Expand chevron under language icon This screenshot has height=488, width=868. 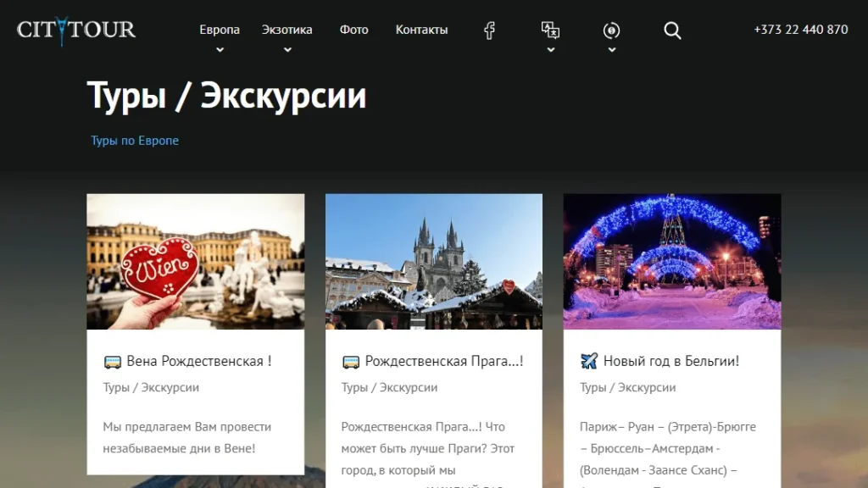(551, 50)
